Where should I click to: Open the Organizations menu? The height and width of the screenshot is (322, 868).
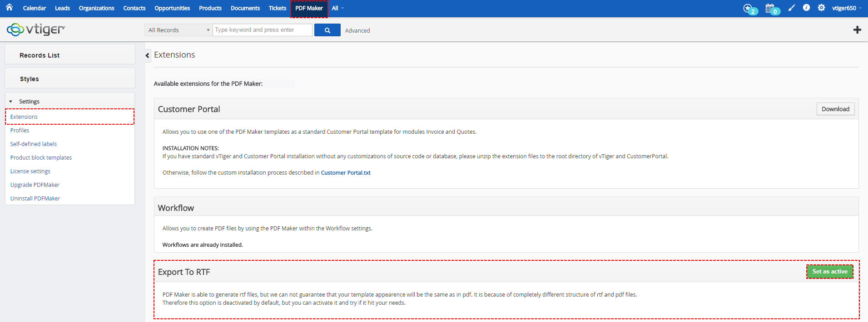[96, 8]
